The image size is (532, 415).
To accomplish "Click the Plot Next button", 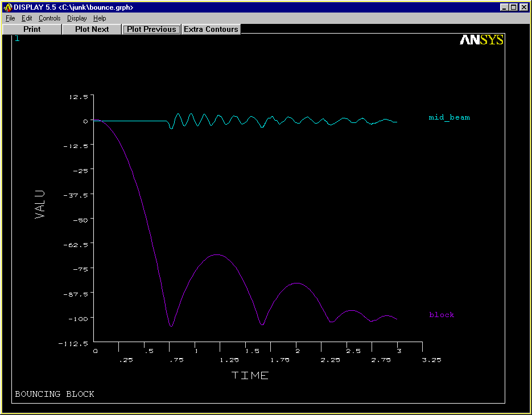I will pos(92,29).
